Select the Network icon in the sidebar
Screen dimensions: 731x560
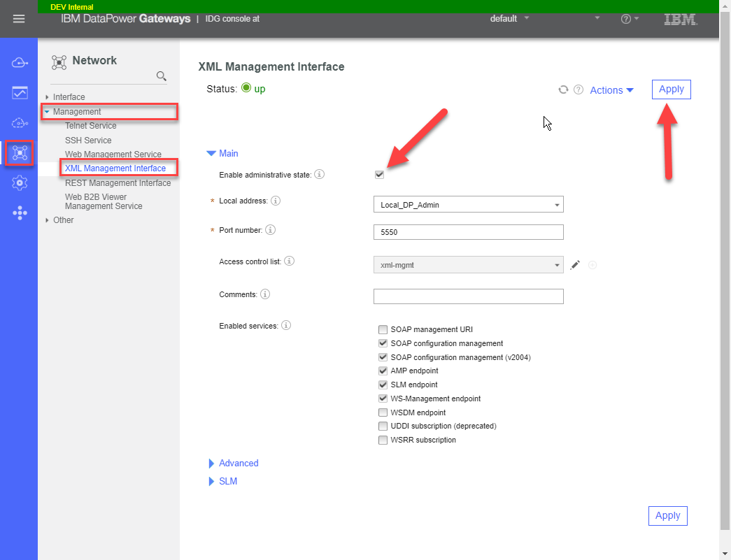[20, 153]
